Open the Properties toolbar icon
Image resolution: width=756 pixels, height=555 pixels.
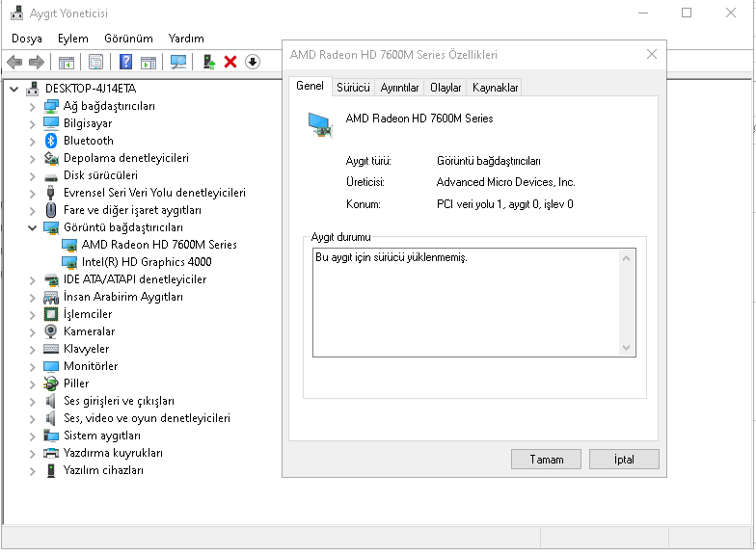pyautogui.click(x=96, y=62)
